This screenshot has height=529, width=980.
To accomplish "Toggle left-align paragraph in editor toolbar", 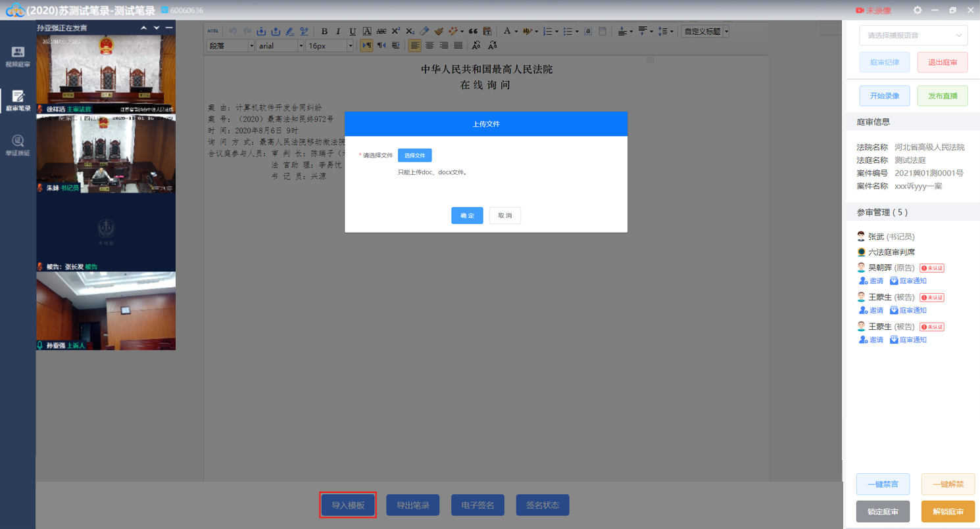I will [415, 45].
